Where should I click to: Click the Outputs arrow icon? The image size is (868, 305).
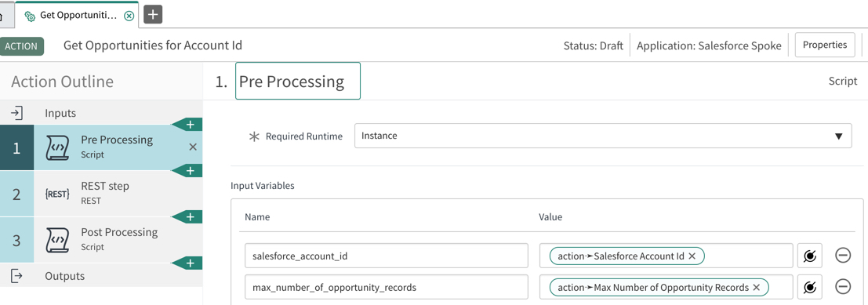coord(16,276)
